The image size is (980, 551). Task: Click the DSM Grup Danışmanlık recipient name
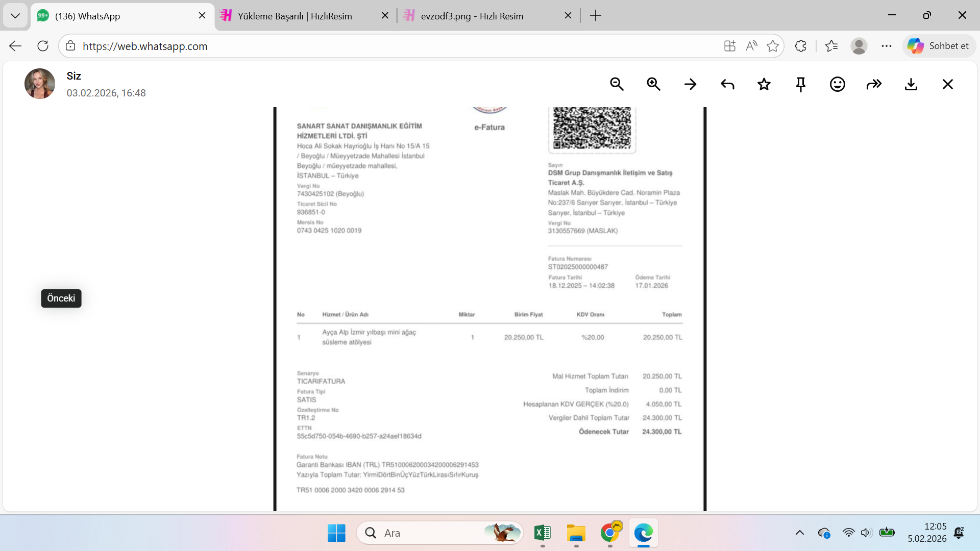(x=610, y=178)
